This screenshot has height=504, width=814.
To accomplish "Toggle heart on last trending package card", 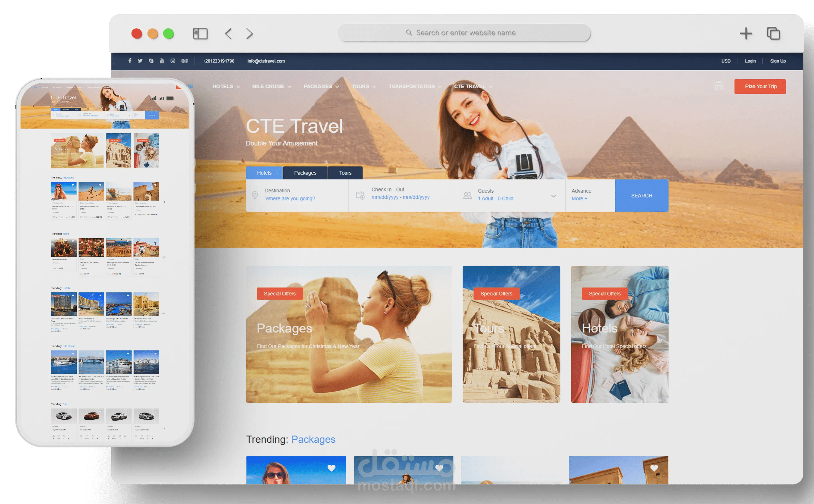I will (654, 468).
